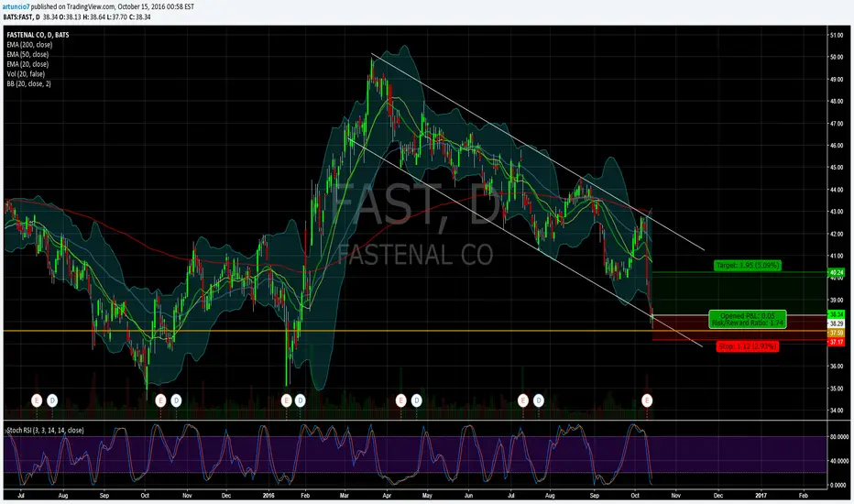Click the May label on time axis
The image size is (854, 504).
[427, 496]
